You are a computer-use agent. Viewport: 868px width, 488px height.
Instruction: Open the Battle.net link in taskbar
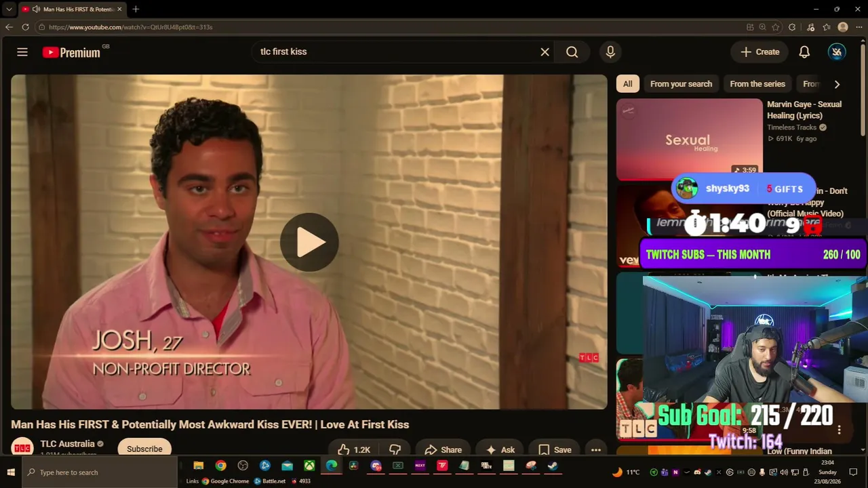(x=270, y=481)
